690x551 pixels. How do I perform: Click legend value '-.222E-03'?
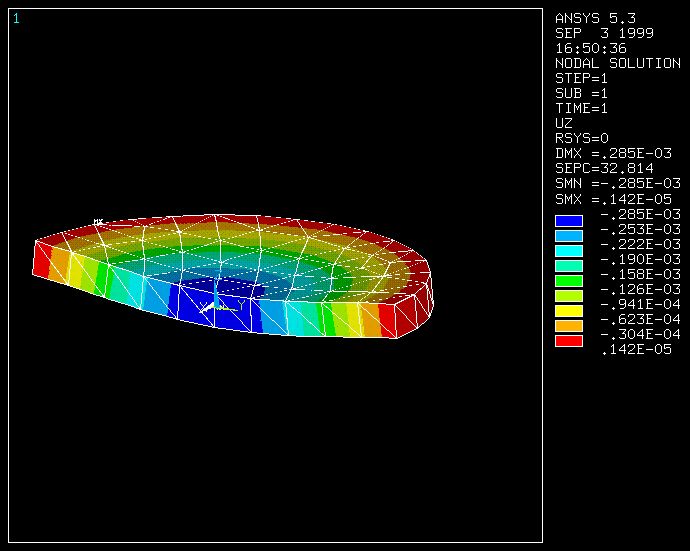pos(640,244)
